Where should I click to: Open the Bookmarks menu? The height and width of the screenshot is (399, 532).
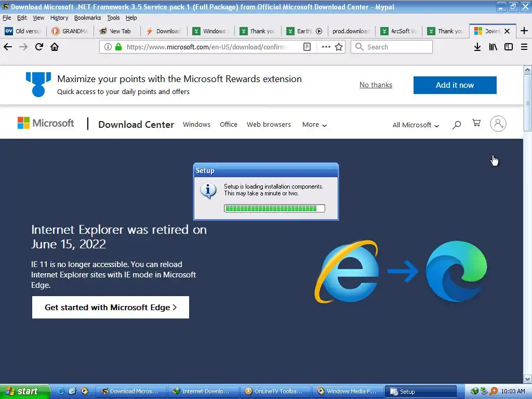[87, 18]
